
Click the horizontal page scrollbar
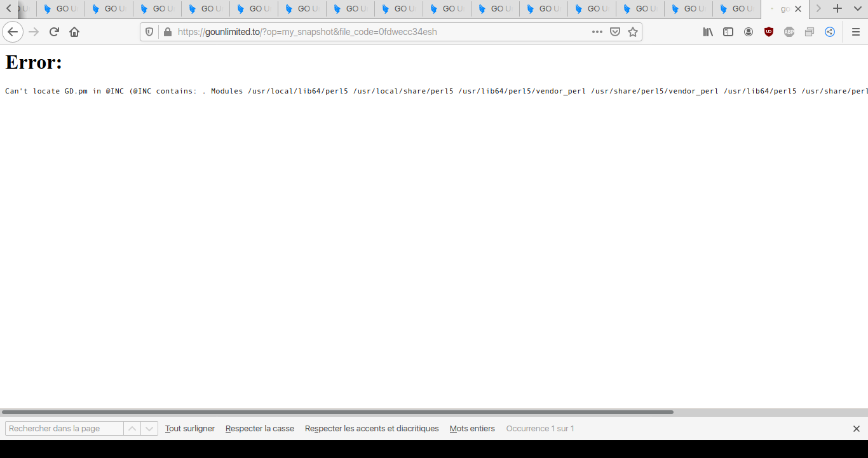click(x=337, y=412)
